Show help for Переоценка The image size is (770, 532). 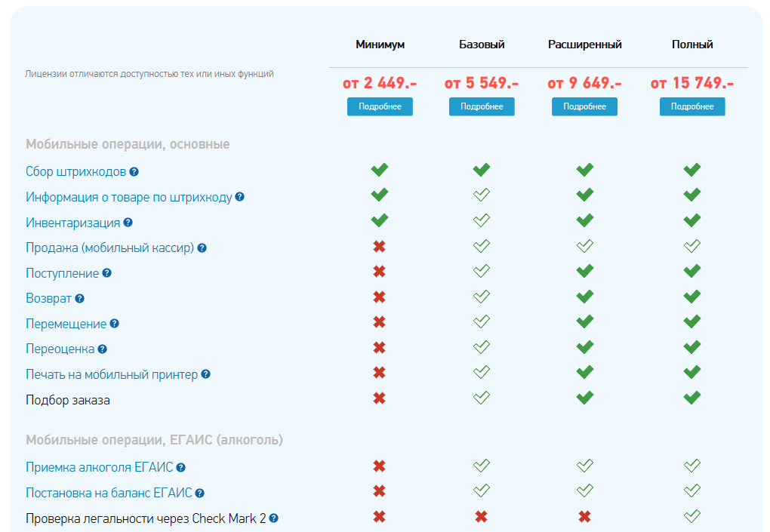point(102,349)
